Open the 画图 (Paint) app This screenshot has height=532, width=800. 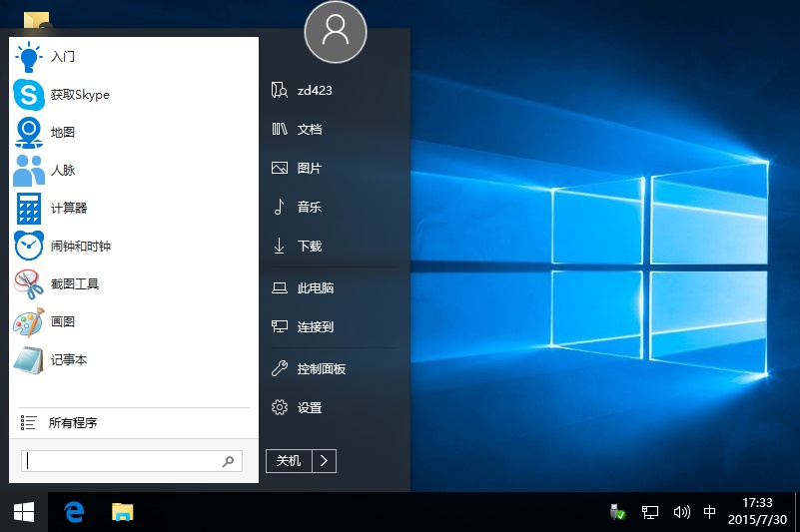29,322
